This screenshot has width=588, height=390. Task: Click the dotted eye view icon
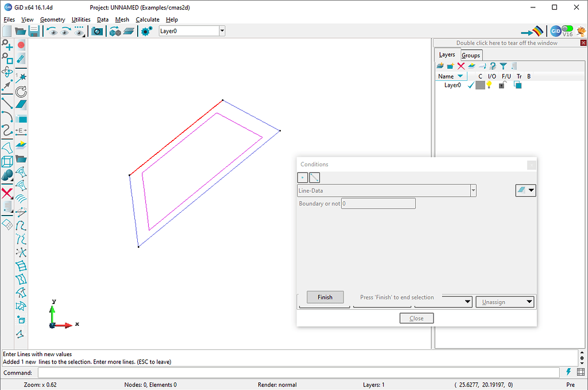point(79,32)
